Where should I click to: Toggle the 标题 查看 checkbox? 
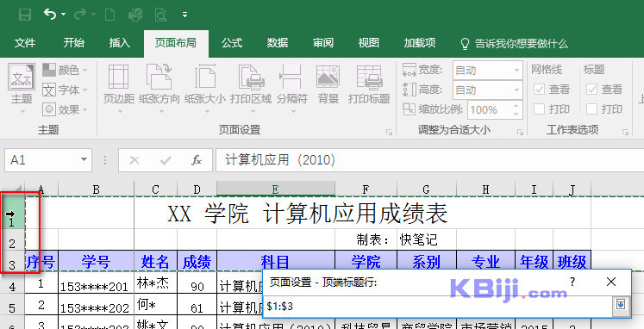[x=591, y=89]
